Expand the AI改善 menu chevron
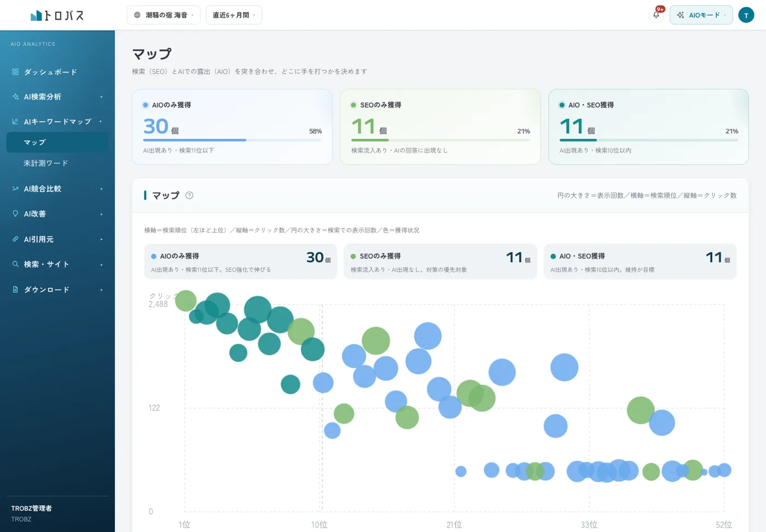 pyautogui.click(x=101, y=214)
